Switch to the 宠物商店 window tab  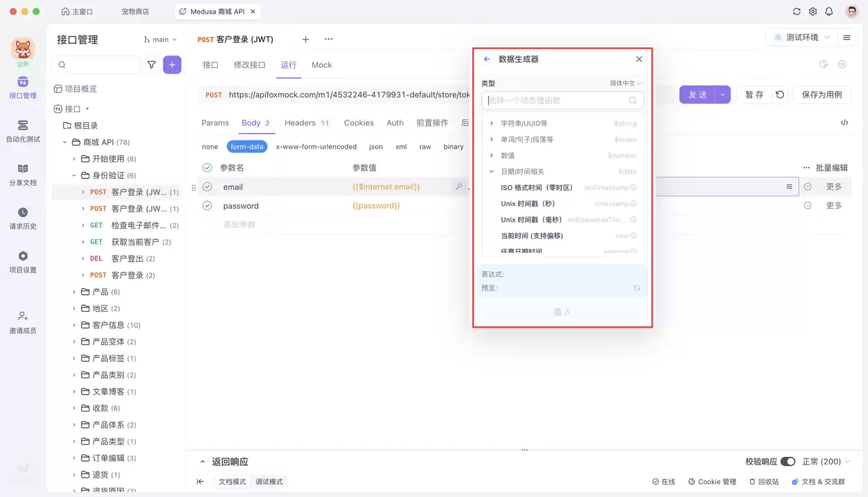point(136,12)
